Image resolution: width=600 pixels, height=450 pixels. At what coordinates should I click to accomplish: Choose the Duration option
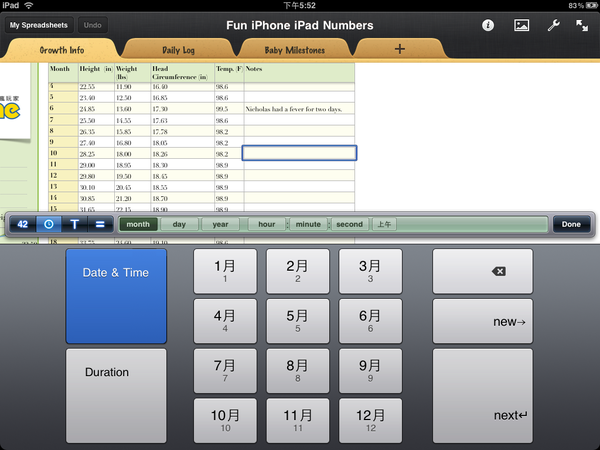[x=116, y=396]
